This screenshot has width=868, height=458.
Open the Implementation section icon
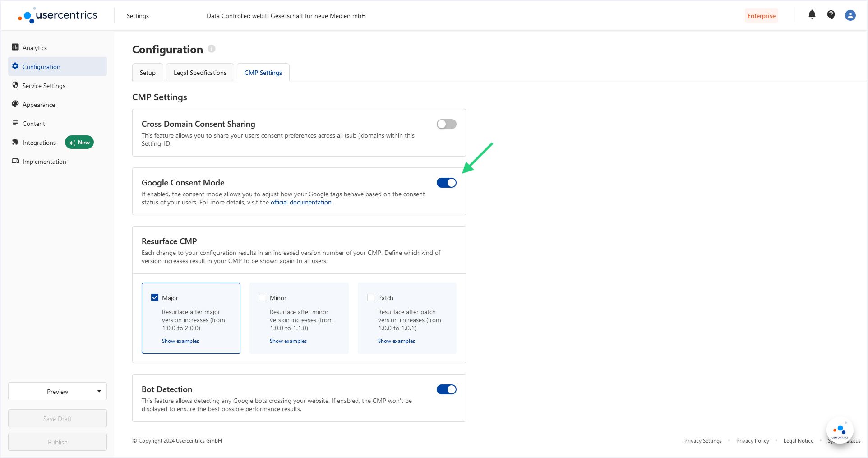[x=15, y=161]
